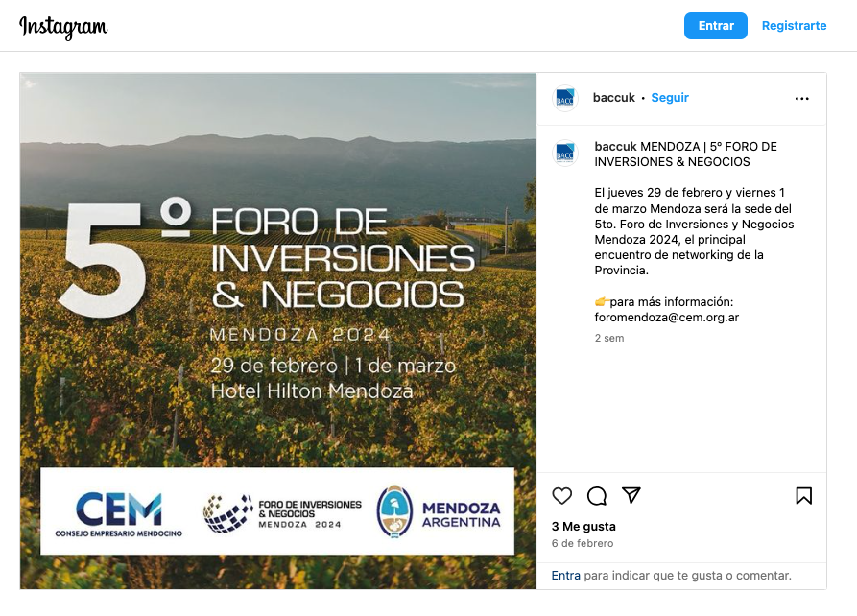Viewport: 857px width, 616px height.
Task: Save the post with the bookmark icon
Action: 803,496
